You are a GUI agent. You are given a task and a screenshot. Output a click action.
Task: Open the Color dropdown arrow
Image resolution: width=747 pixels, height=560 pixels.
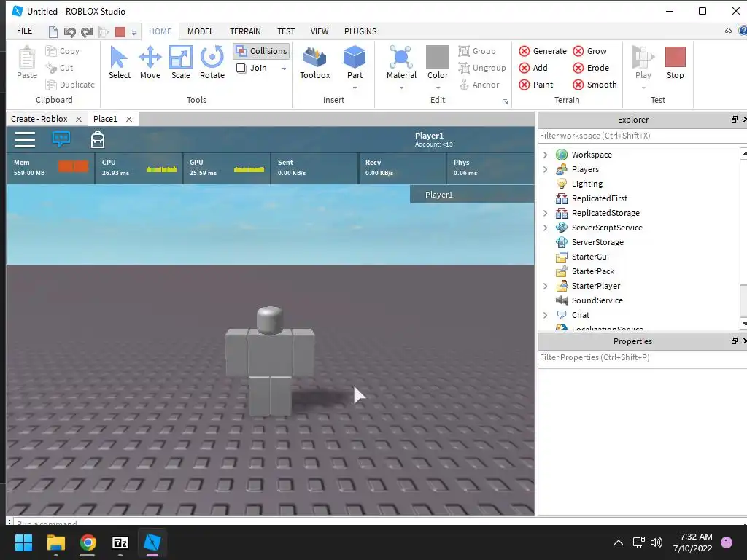tap(438, 87)
